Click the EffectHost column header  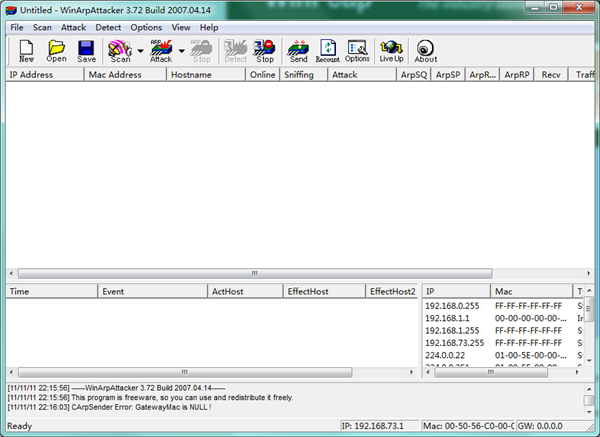(324, 292)
